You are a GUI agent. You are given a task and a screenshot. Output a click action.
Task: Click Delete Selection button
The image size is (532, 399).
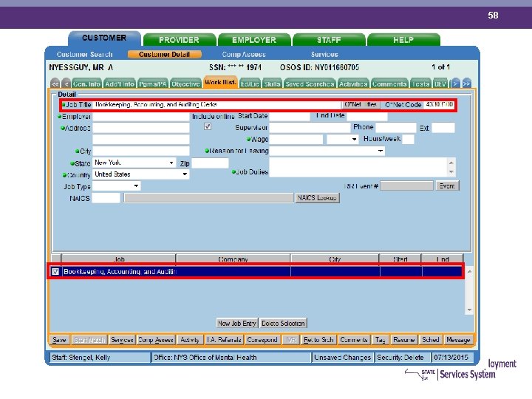[283, 324]
